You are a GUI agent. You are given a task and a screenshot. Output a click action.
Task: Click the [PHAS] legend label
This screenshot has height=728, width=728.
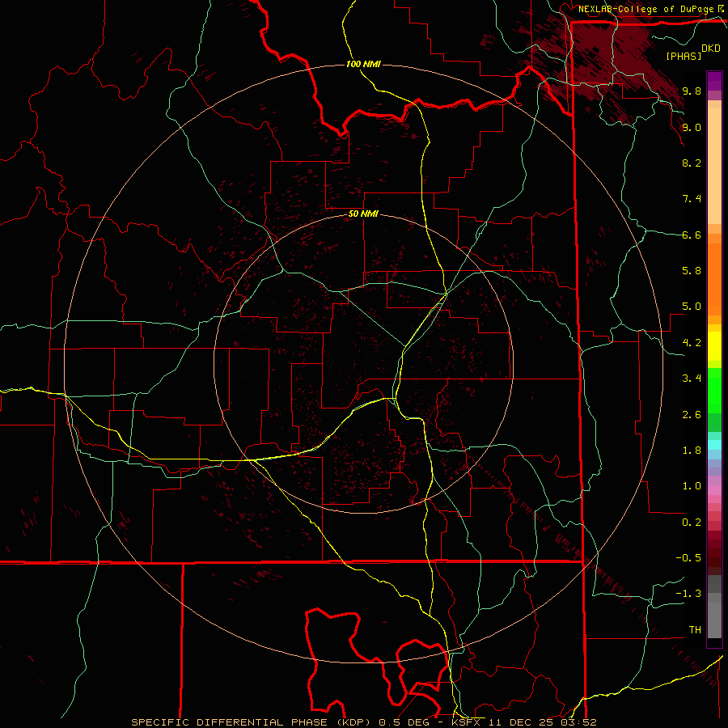tap(684, 56)
